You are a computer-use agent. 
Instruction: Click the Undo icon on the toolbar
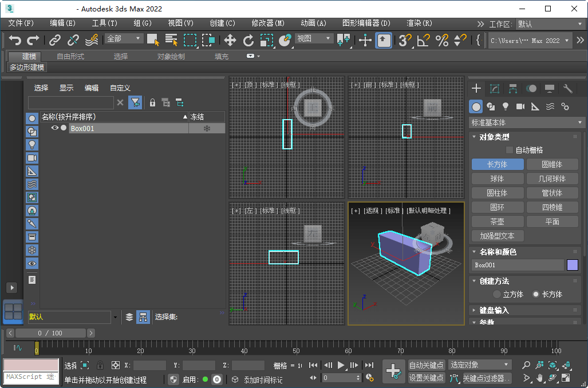[x=15, y=40]
